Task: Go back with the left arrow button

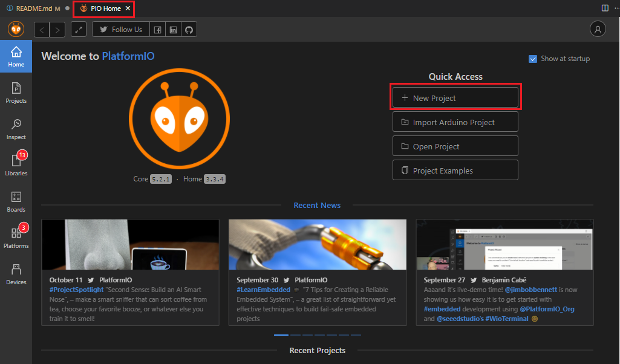Action: [42, 30]
